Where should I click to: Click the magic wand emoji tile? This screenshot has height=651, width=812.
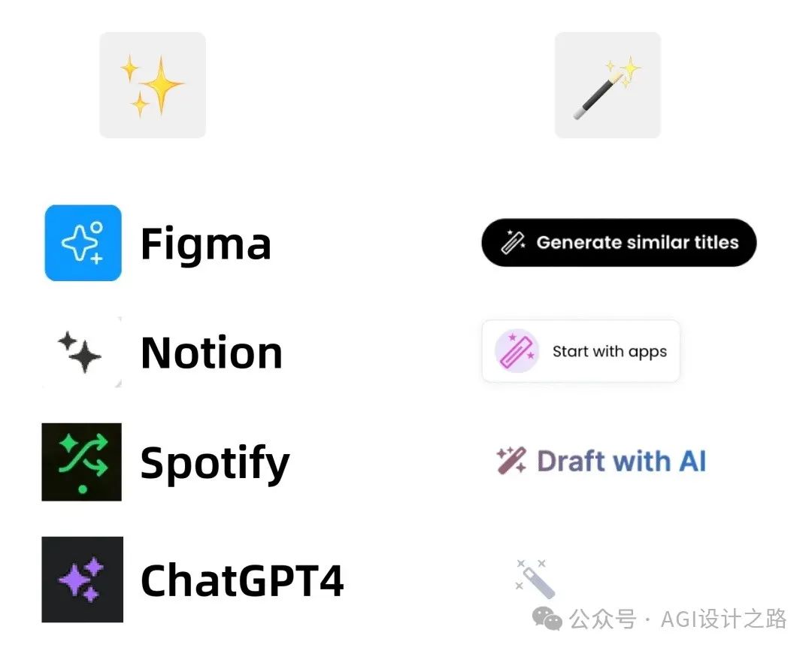pyautogui.click(x=607, y=85)
